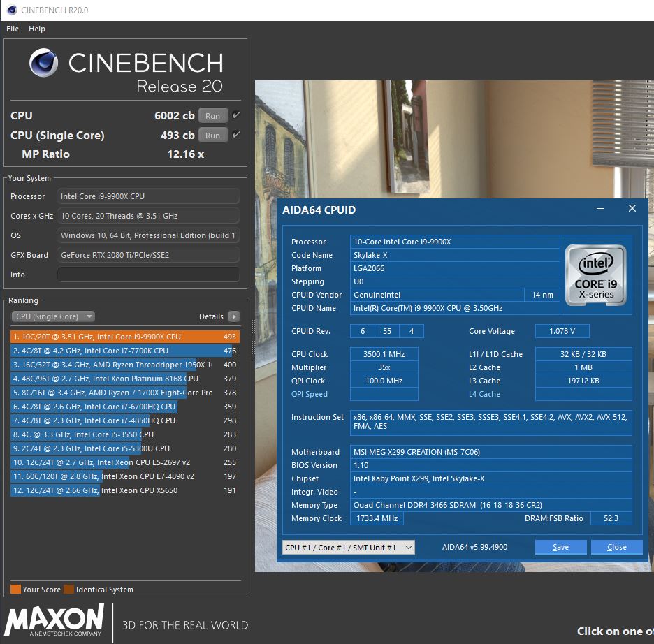Select ranking row Intel Core i7-6700HQ CPU
654x644 pixels.
coord(125,407)
